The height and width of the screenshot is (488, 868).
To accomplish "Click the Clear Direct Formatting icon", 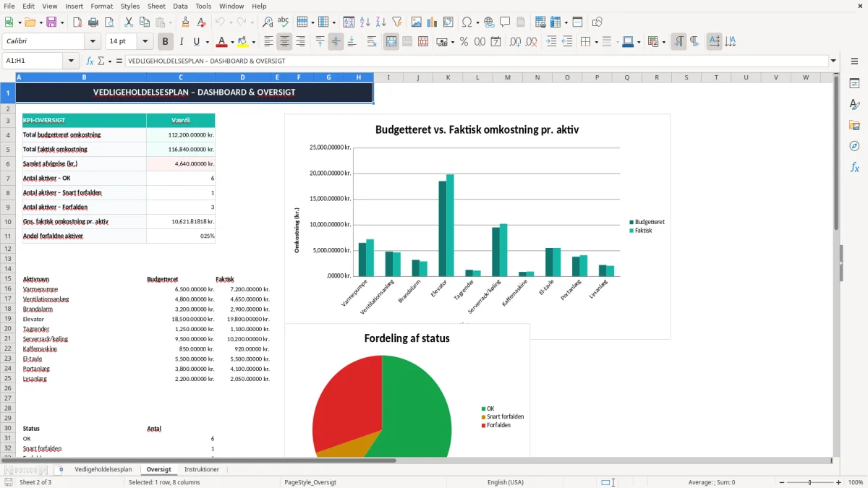I will pyautogui.click(x=201, y=22).
